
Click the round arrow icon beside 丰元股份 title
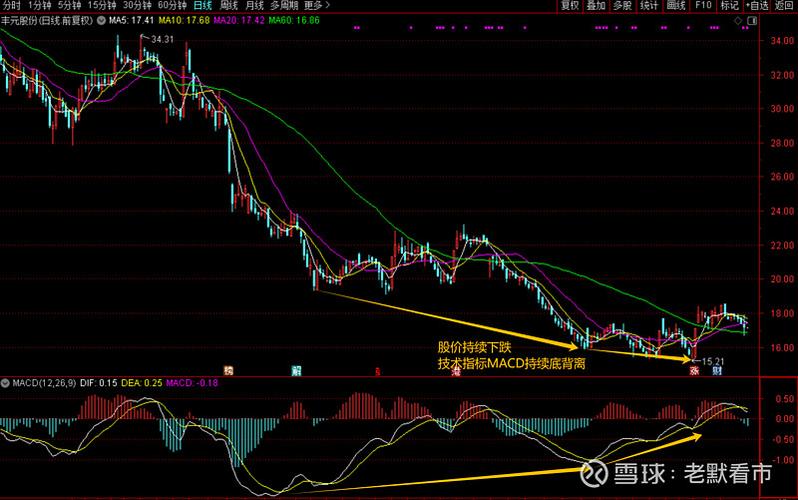pos(100,20)
